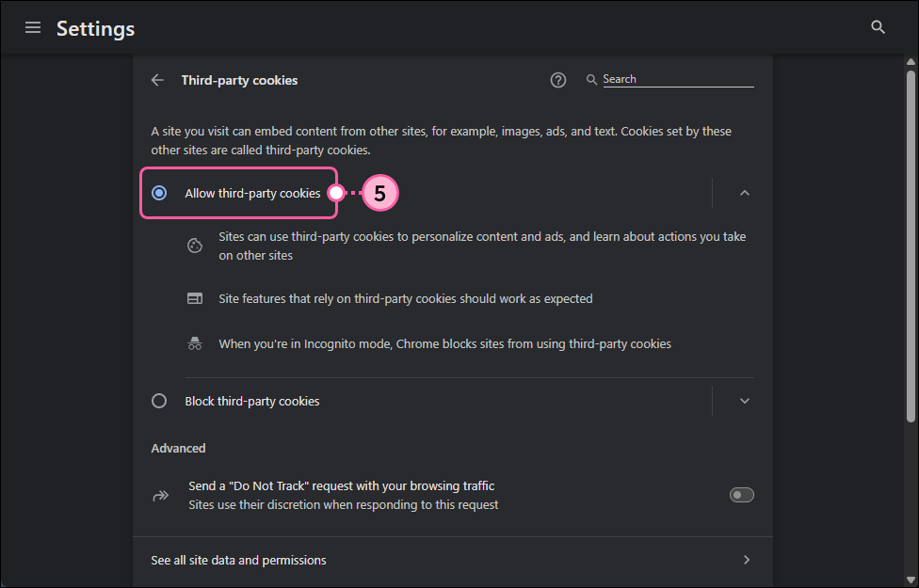Open See all site data and permissions
The image size is (919, 588).
click(238, 559)
